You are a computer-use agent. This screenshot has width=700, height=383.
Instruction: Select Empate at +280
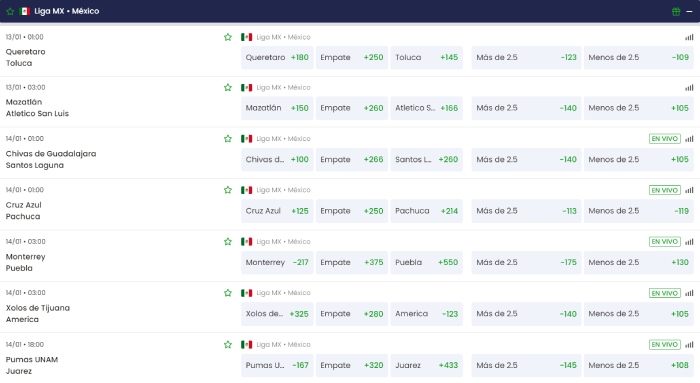click(x=352, y=314)
